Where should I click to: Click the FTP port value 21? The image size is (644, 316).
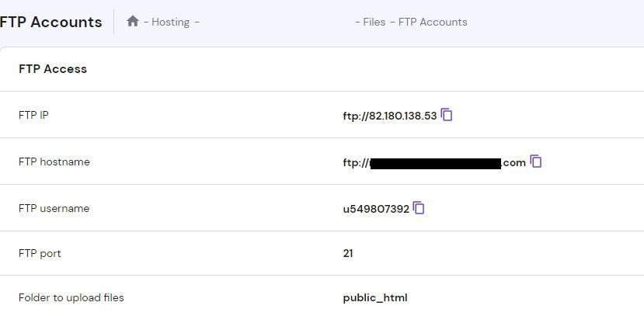tap(348, 253)
